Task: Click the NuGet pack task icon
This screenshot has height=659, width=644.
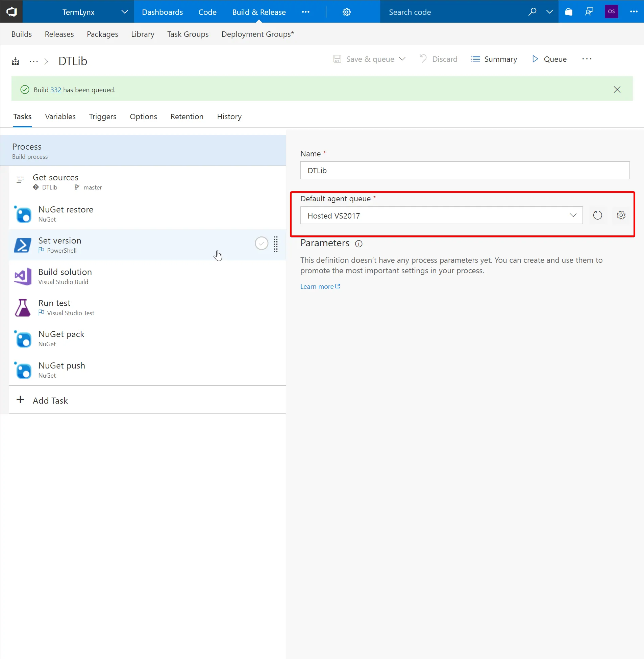Action: (x=23, y=339)
